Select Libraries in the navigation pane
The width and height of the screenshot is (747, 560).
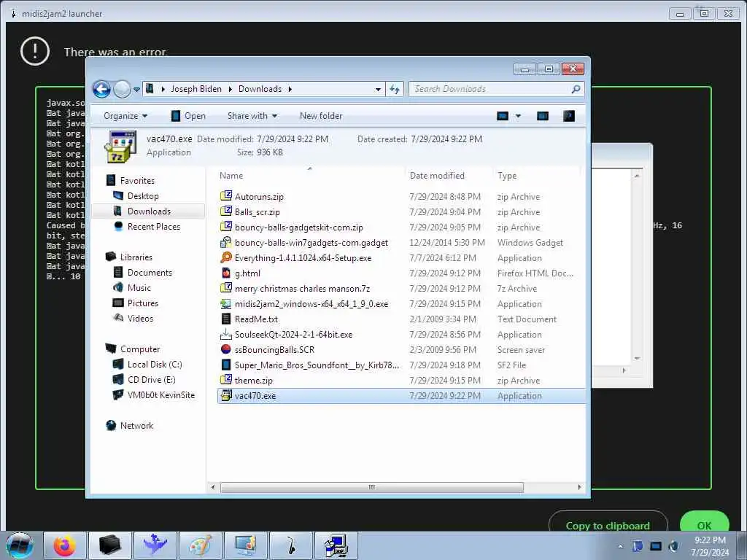[x=136, y=257]
